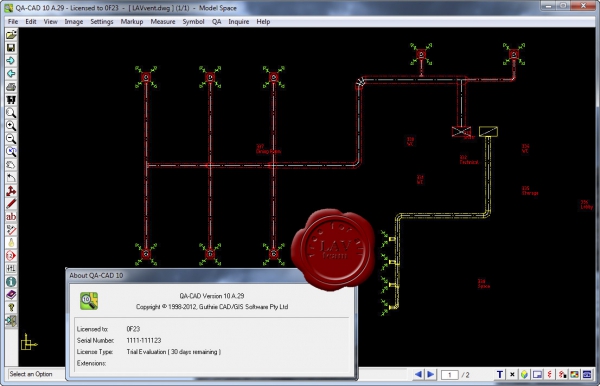Click the license key icon

tap(11, 308)
